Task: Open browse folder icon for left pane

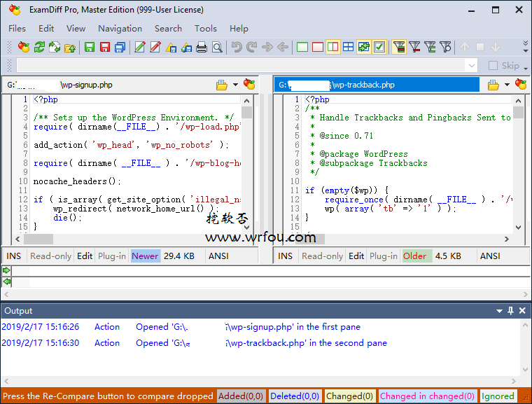Action: point(222,85)
